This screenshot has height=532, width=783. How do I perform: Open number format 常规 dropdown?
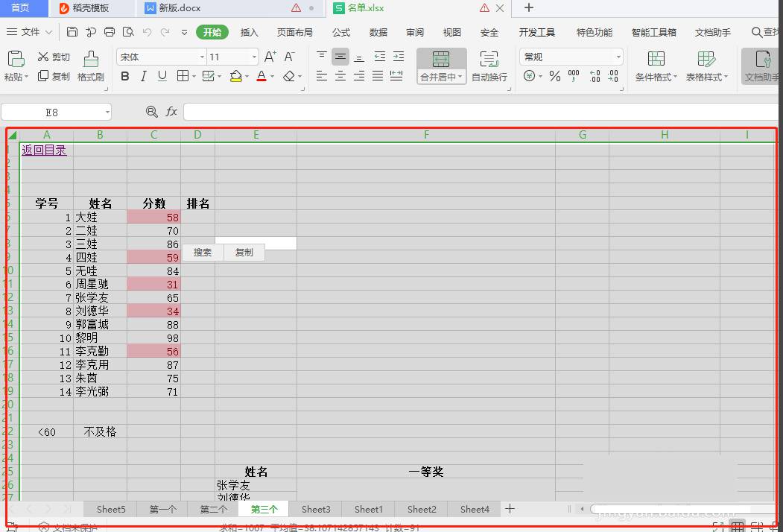pyautogui.click(x=618, y=57)
